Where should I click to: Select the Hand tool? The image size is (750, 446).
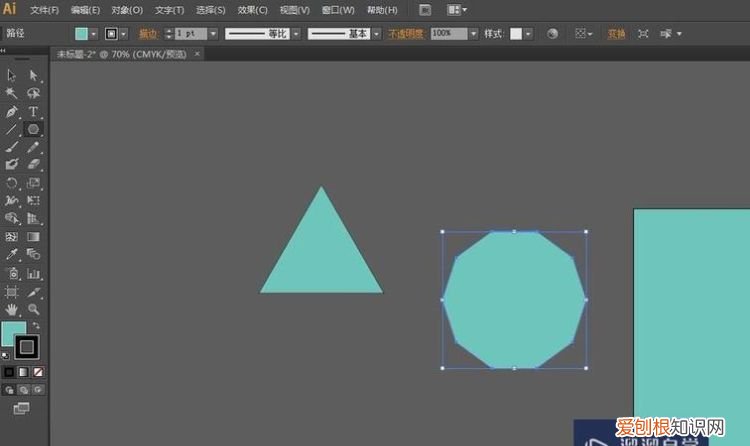point(12,310)
